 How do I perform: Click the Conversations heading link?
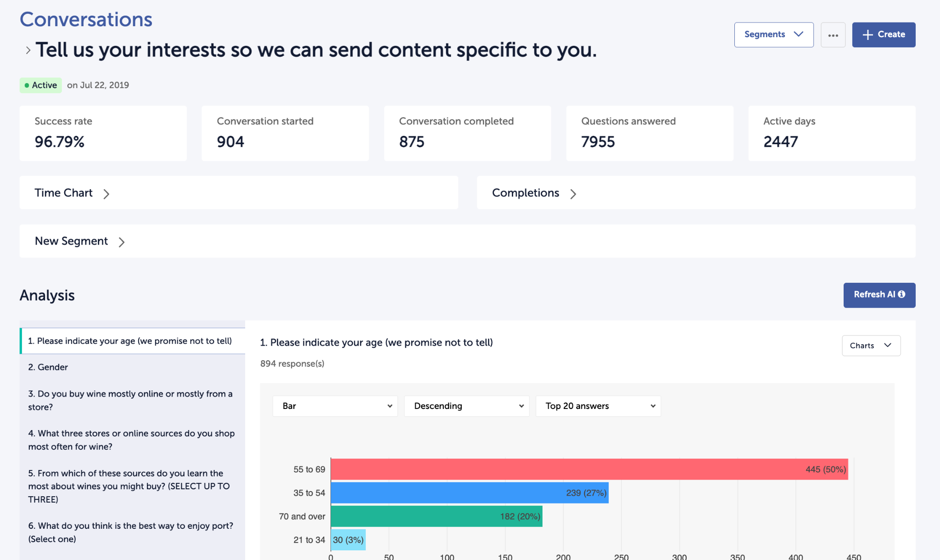coord(86,20)
